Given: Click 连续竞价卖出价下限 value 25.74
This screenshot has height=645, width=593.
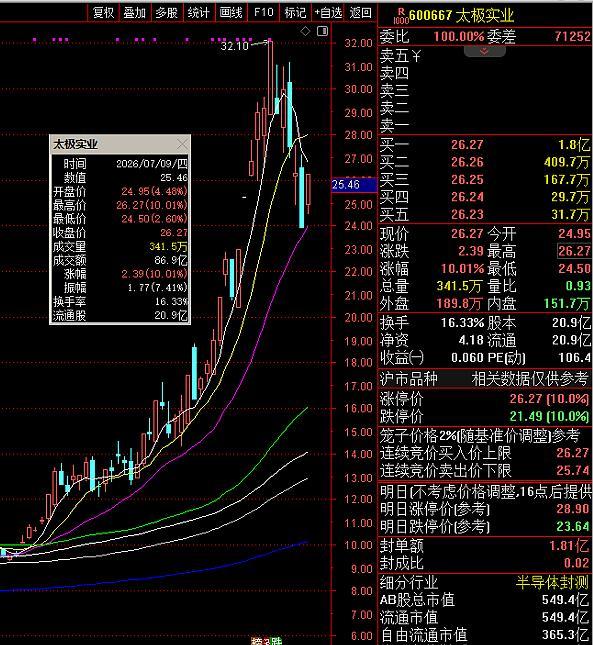Looking at the screenshot, I should tap(573, 471).
